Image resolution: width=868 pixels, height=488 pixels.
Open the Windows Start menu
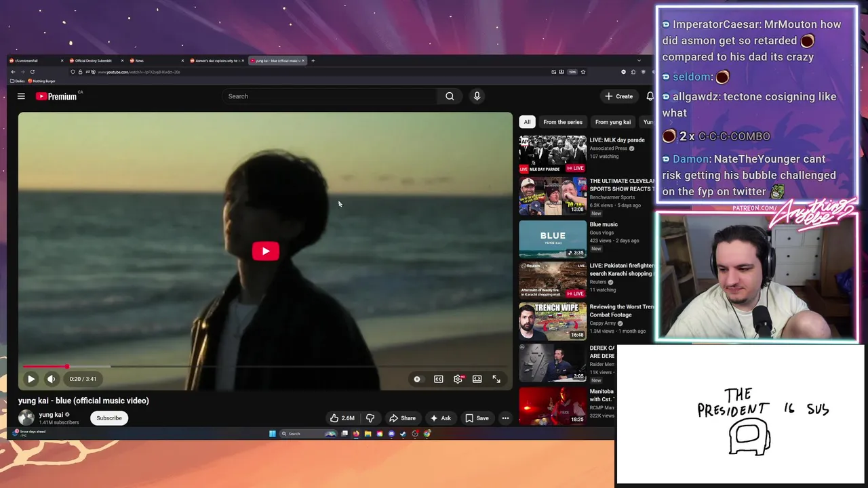(273, 434)
